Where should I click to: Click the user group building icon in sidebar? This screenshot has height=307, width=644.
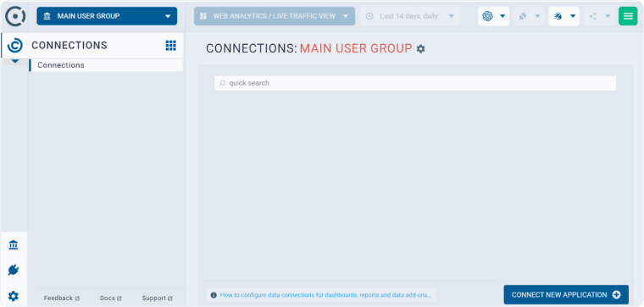pos(14,245)
